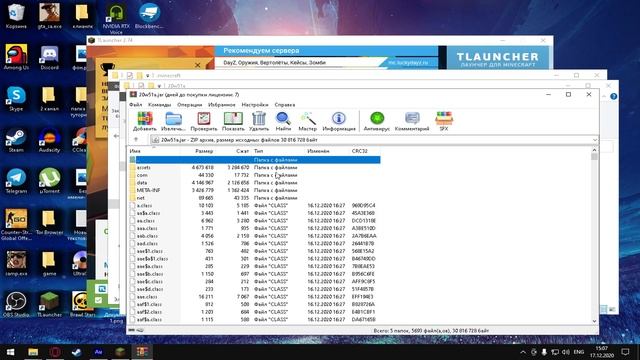
Task: Open the Комментарий (Comment) icon
Action: coord(412,121)
